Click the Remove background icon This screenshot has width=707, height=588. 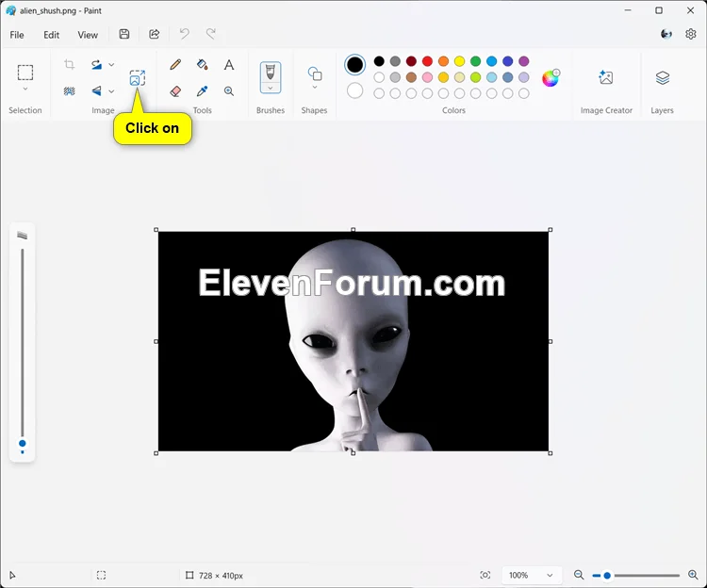point(69,91)
